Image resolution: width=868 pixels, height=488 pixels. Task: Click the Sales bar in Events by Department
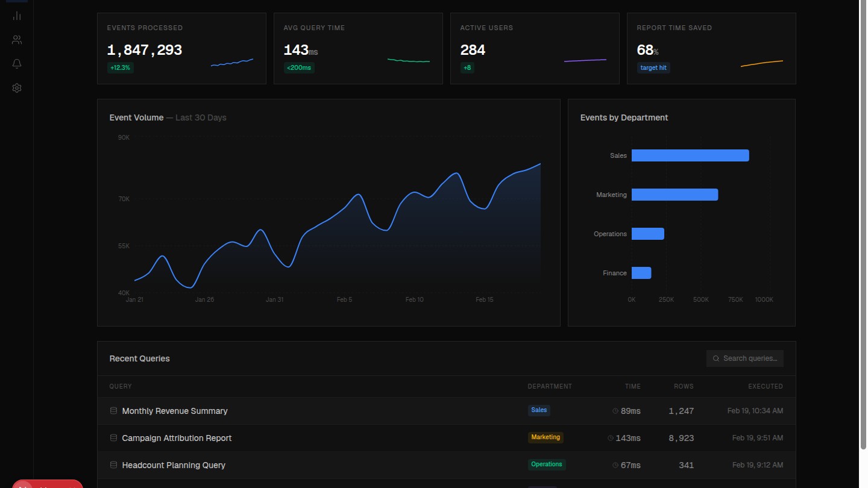pyautogui.click(x=690, y=155)
